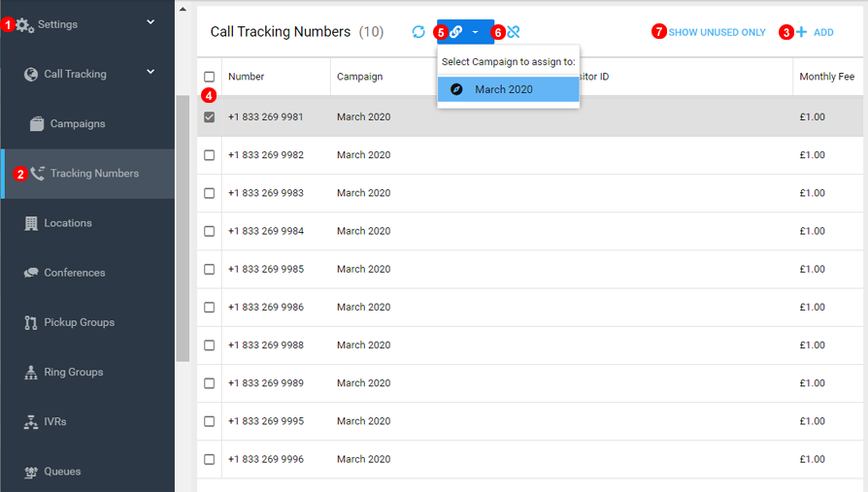Uncheck the row for +1 833 269 9981
Image resolution: width=868 pixels, height=492 pixels.
click(x=210, y=117)
